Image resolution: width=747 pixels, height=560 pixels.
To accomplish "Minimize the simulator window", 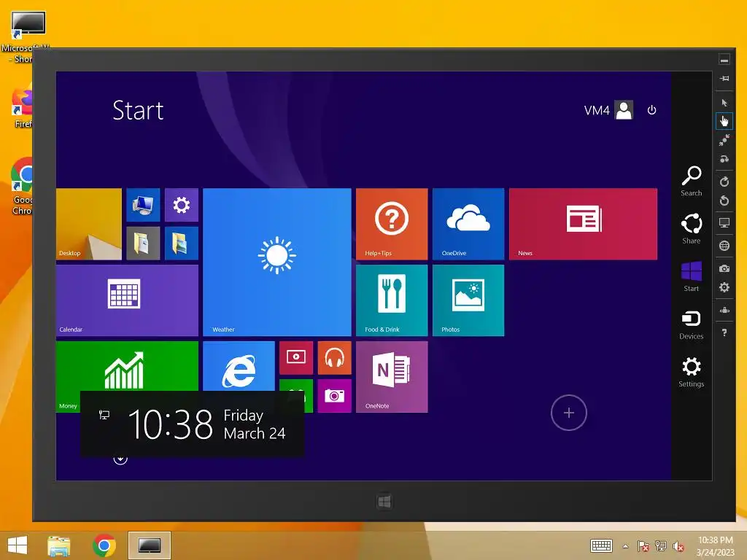I will click(x=724, y=60).
